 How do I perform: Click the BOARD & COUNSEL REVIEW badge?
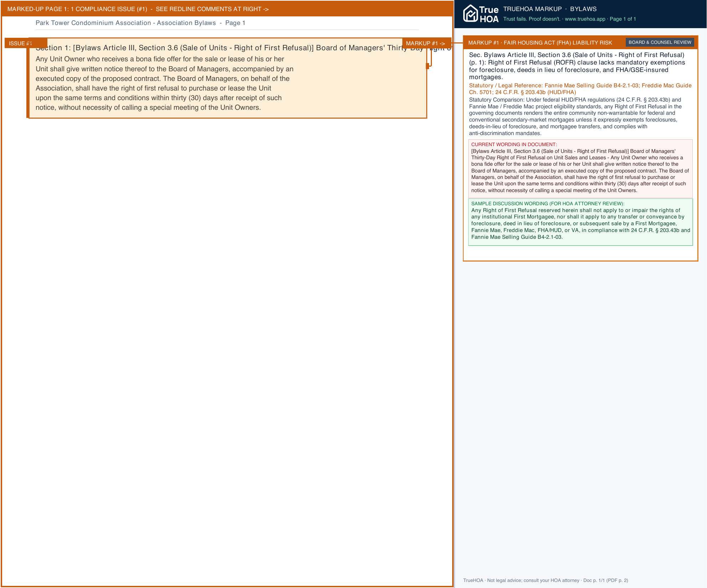click(x=660, y=42)
